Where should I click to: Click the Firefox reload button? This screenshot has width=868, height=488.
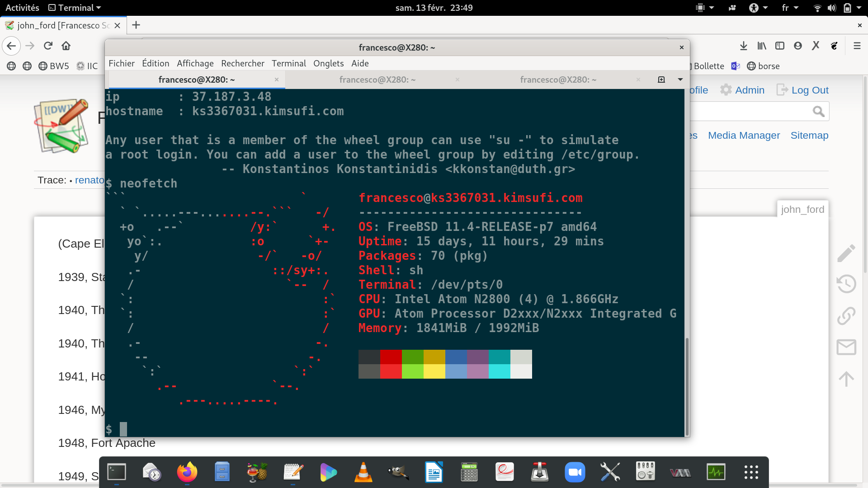point(48,46)
